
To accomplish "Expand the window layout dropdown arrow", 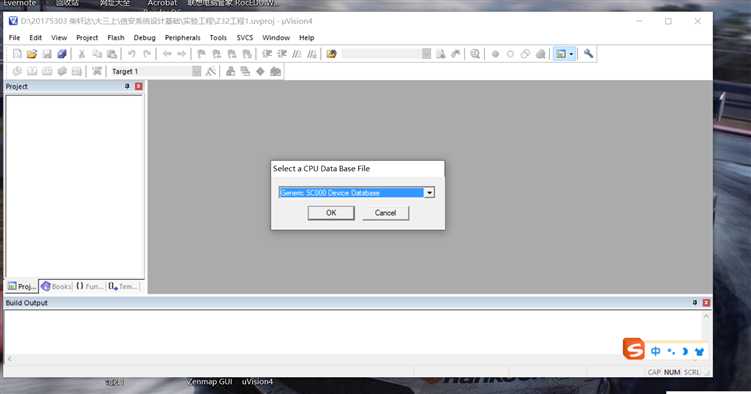I will pyautogui.click(x=571, y=54).
